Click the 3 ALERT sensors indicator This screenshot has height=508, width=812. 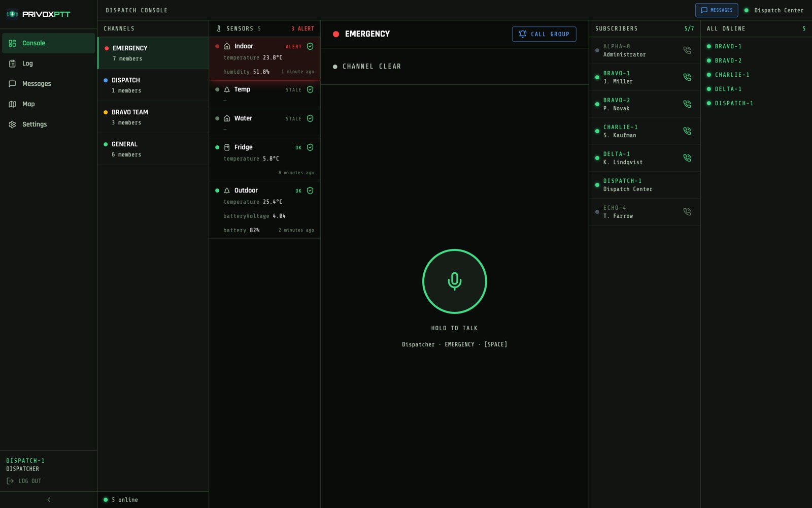(x=302, y=29)
